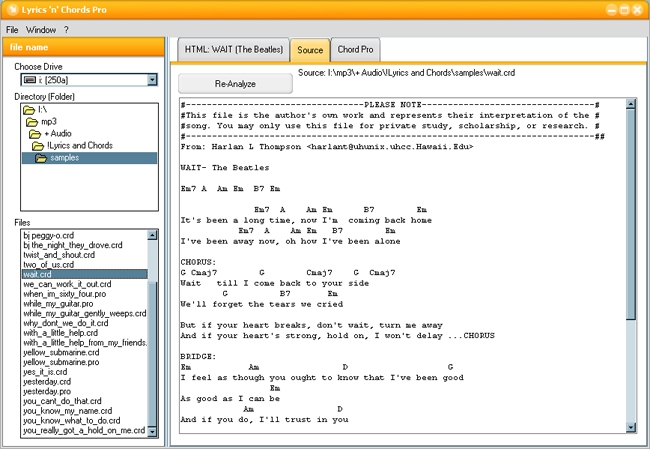This screenshot has height=449, width=650.
Task: Select the + Audio folder
Action: 59,133
